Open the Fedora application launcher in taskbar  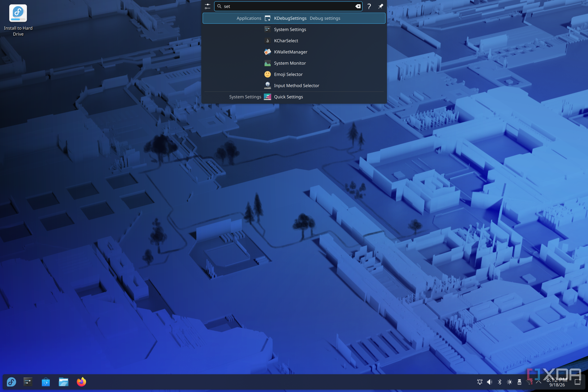[11, 382]
